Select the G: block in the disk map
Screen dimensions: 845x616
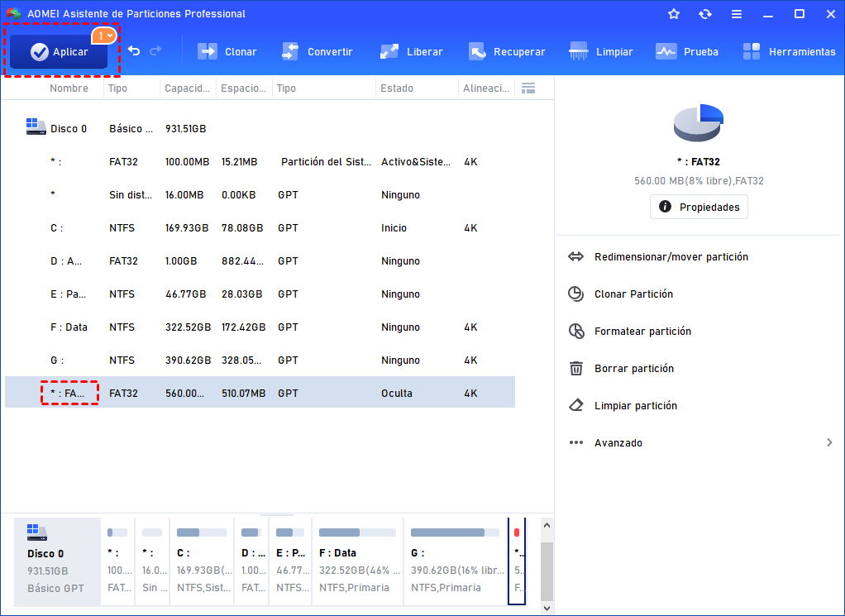(x=456, y=561)
